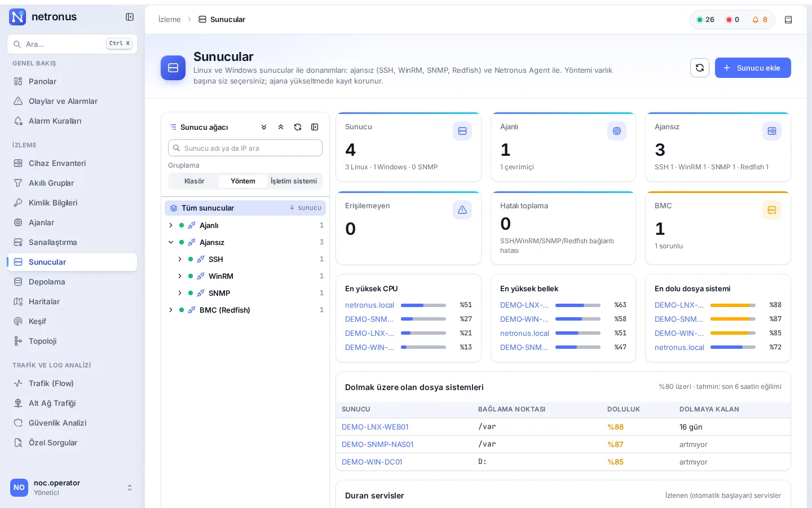Expand the WinRM tree node
Screen dimensions: 812x508
click(x=180, y=276)
